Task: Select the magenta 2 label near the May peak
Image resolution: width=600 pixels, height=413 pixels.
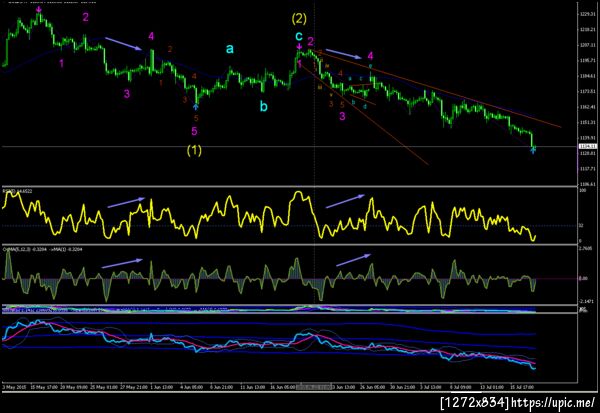Action: [x=85, y=17]
